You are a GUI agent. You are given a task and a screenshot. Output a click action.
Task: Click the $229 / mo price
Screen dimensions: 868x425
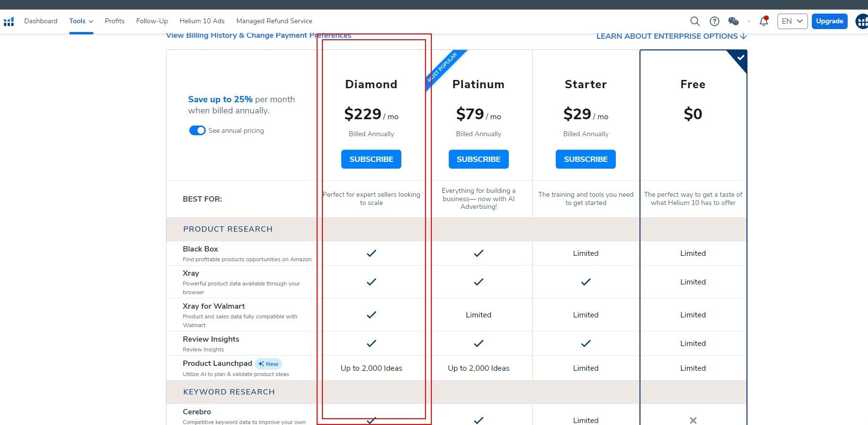[x=371, y=114]
